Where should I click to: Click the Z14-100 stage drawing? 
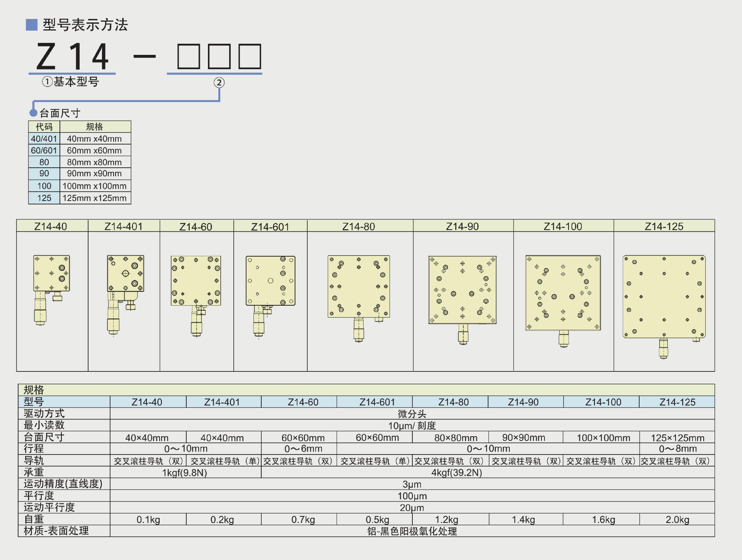(563, 293)
